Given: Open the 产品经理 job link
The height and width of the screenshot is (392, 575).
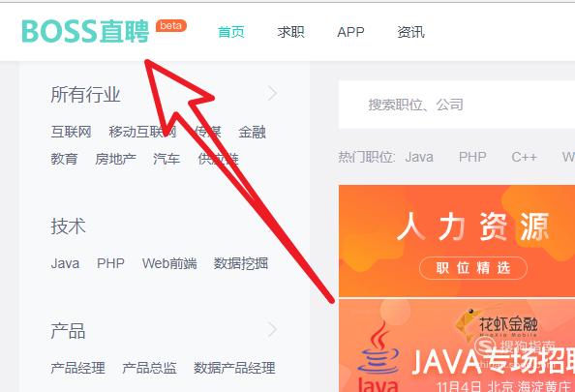Looking at the screenshot, I should 78,368.
